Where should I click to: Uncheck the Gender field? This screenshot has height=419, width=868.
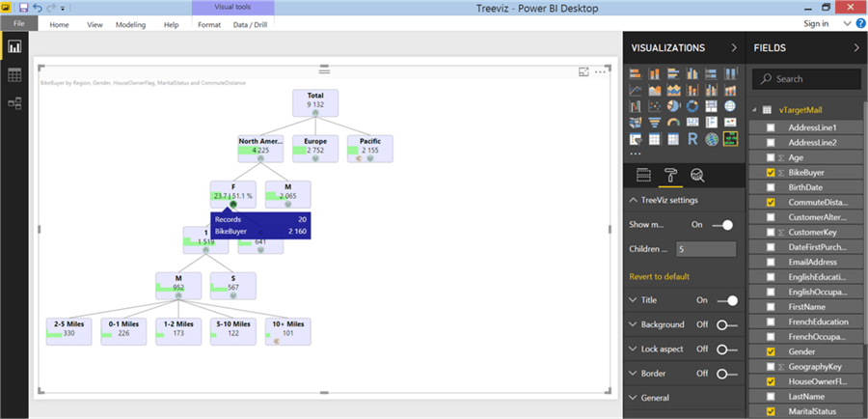[771, 351]
